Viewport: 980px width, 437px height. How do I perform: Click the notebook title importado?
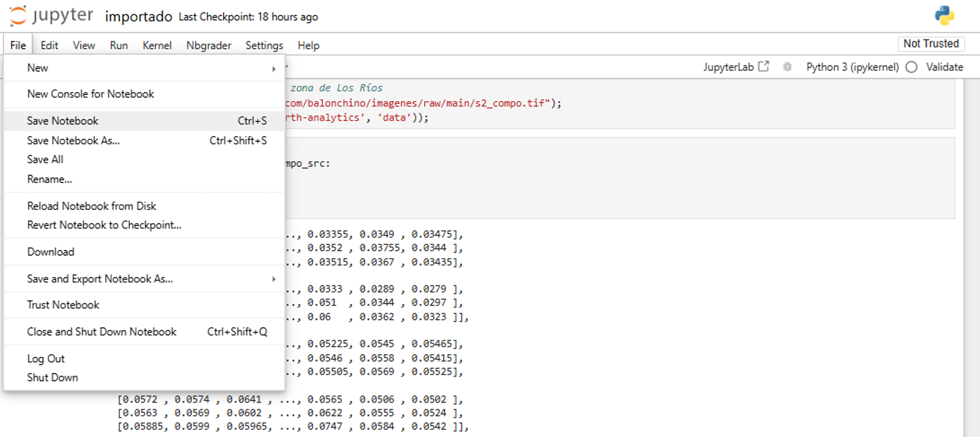(x=138, y=17)
